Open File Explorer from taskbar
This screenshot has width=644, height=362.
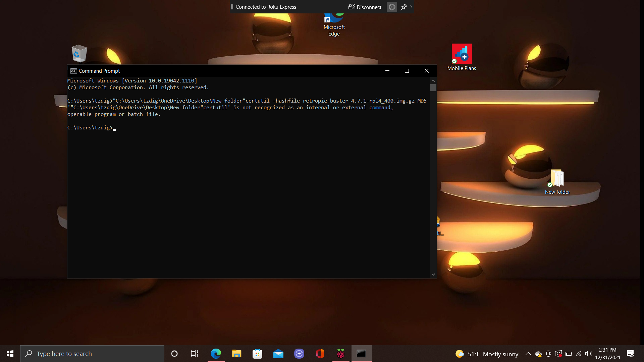click(x=236, y=354)
